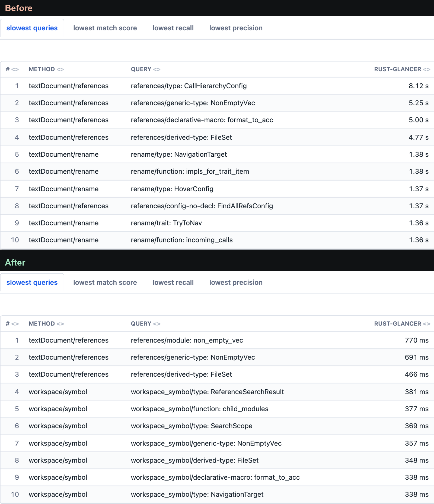Click 'workspace_symbol/generic-type: NonEmptyVec' query

point(206,443)
